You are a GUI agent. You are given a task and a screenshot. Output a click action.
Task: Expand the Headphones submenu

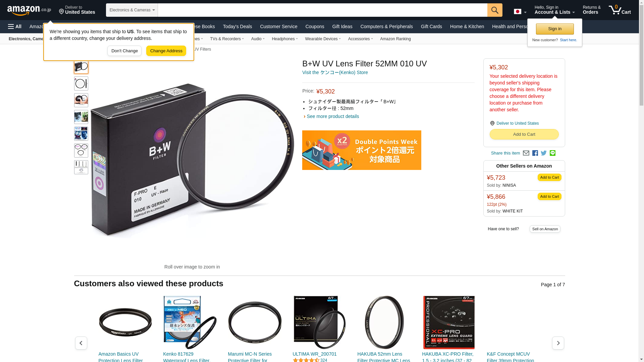tap(285, 39)
